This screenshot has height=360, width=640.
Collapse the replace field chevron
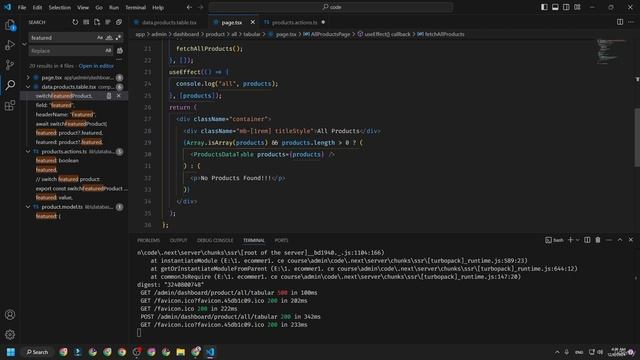(24, 44)
